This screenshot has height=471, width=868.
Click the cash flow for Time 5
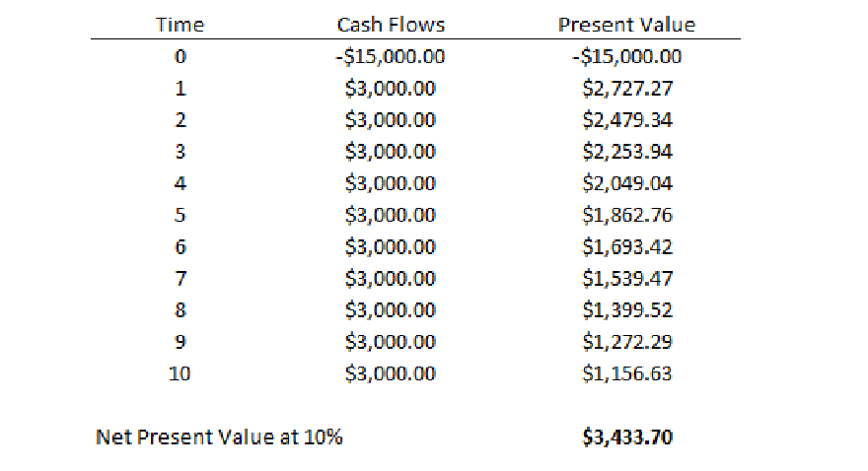coord(391,215)
